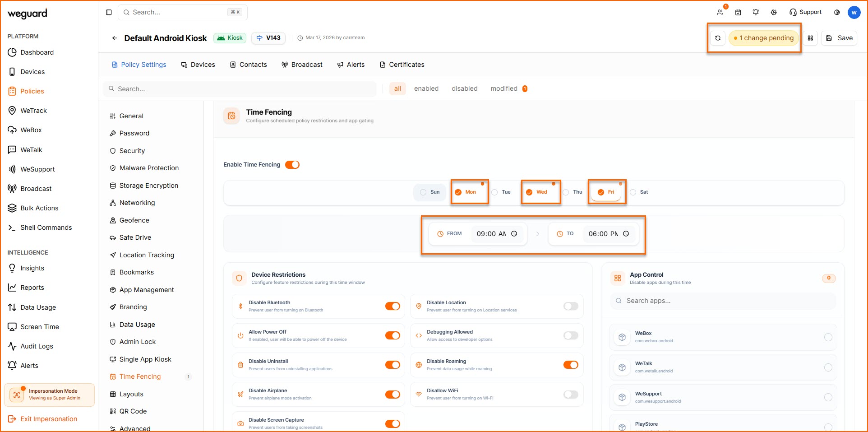This screenshot has height=432, width=868.
Task: Switch to the Devices tab
Action: [198, 65]
